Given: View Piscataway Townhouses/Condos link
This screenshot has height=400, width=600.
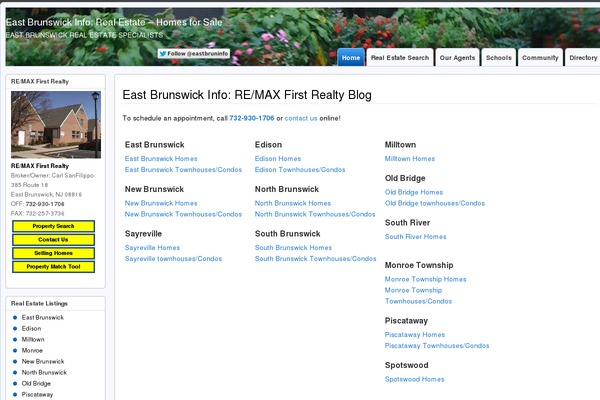Looking at the screenshot, I should click(x=437, y=346).
